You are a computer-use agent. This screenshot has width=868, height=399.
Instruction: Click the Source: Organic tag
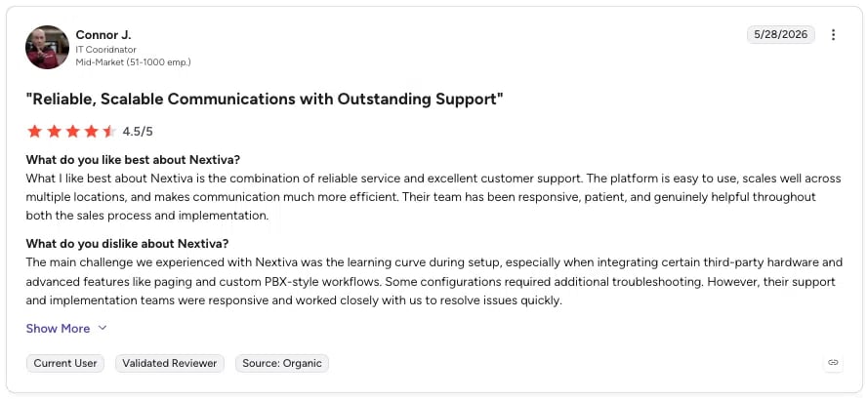[x=282, y=363]
